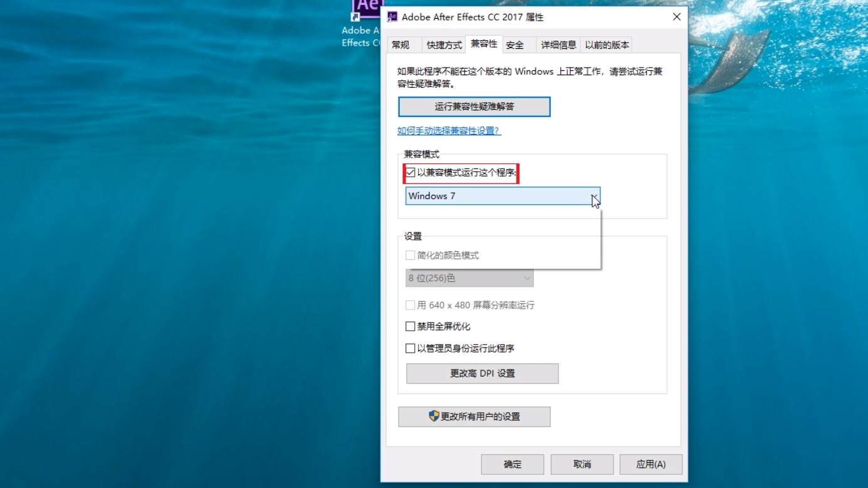Select the 兼容性 tab
The image size is (868, 488).
484,44
